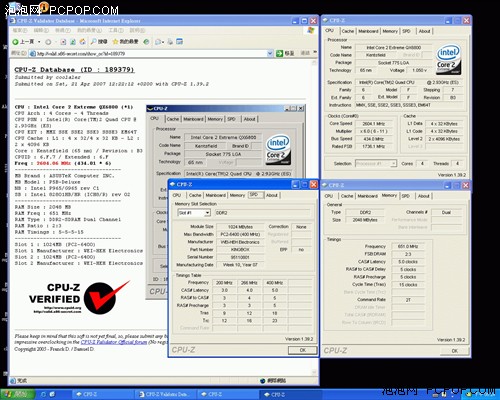Click the Stop loading icon in IE toolbar

63,42
